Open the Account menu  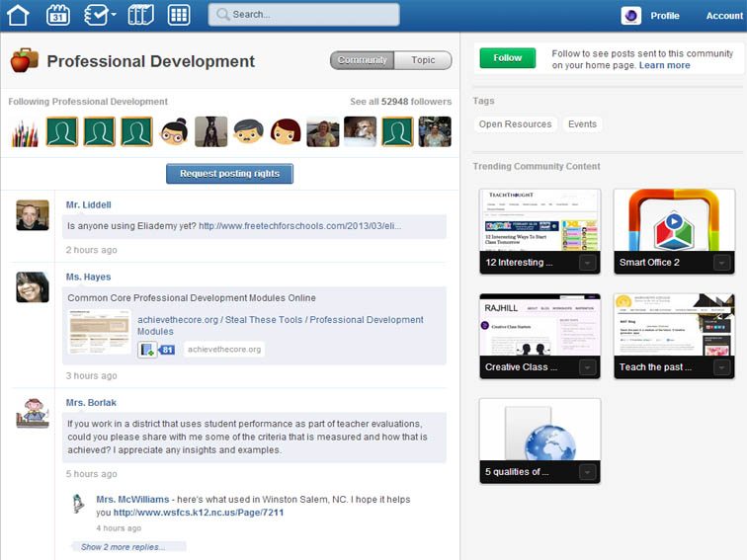[x=724, y=16]
